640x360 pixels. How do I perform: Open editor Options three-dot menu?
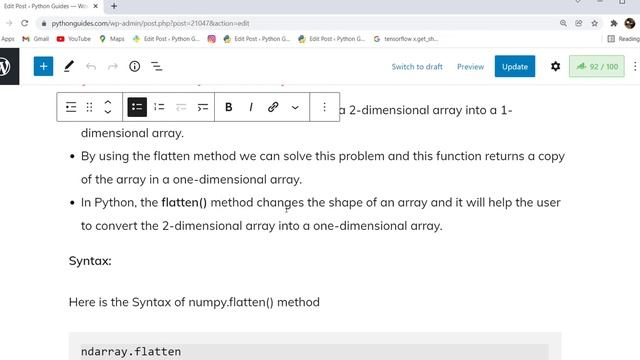635,67
